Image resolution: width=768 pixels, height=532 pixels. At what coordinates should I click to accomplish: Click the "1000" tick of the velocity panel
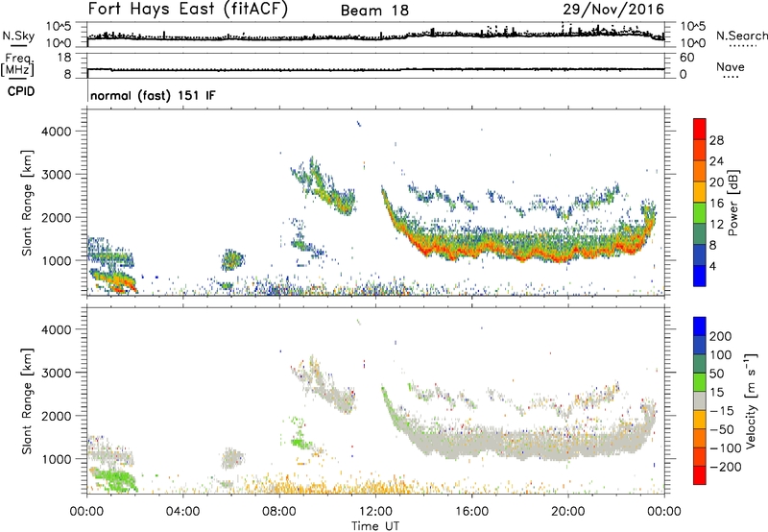tap(57, 459)
